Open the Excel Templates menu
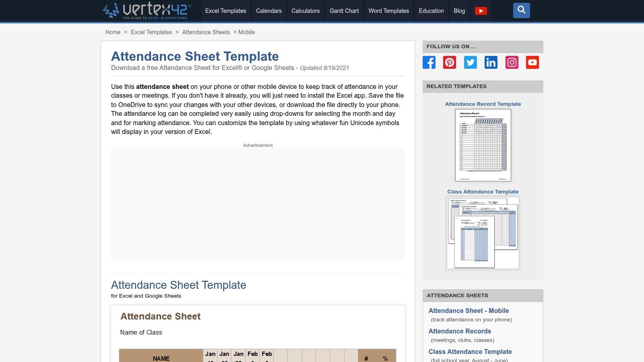The height and width of the screenshot is (362, 644). point(225,11)
